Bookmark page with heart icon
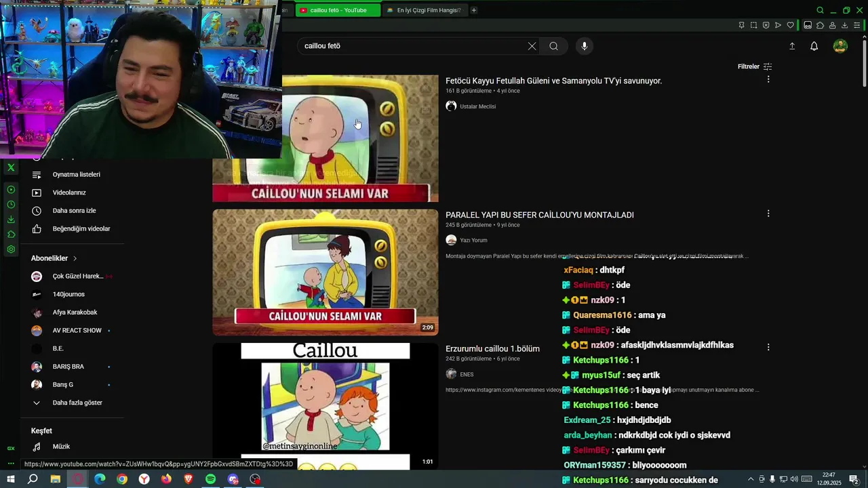This screenshot has width=868, height=488. 790,25
